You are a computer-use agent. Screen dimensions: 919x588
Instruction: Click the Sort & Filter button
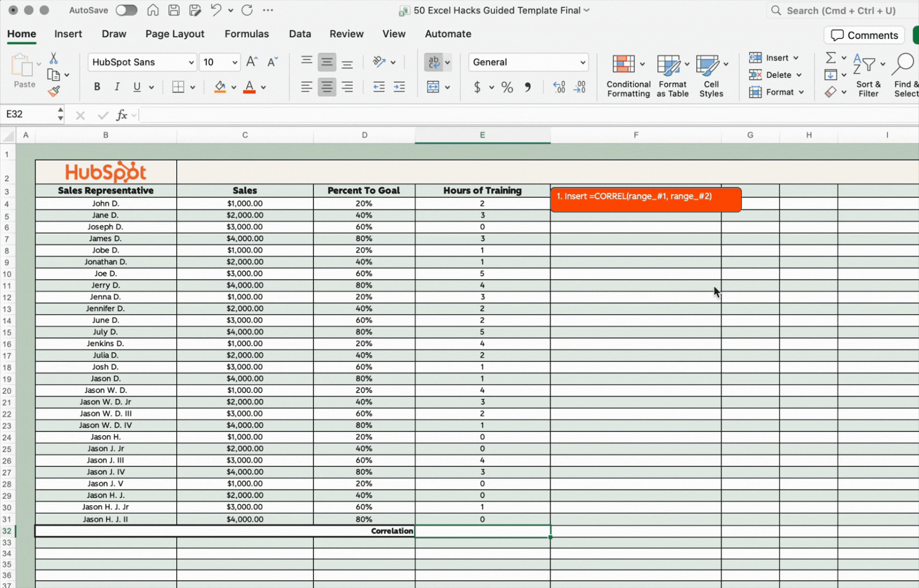[868, 76]
